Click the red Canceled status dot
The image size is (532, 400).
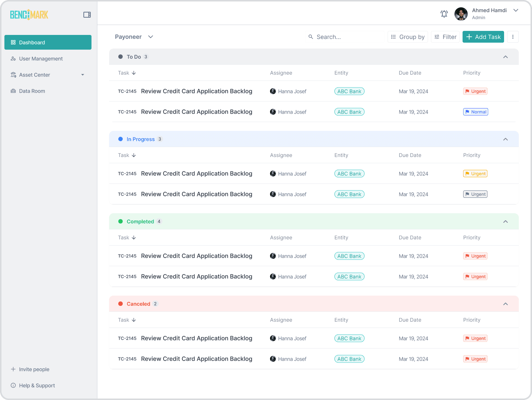121,304
